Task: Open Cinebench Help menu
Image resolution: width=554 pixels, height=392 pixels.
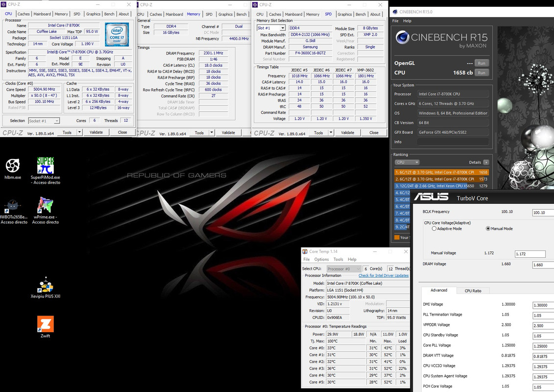Action: coord(408,21)
